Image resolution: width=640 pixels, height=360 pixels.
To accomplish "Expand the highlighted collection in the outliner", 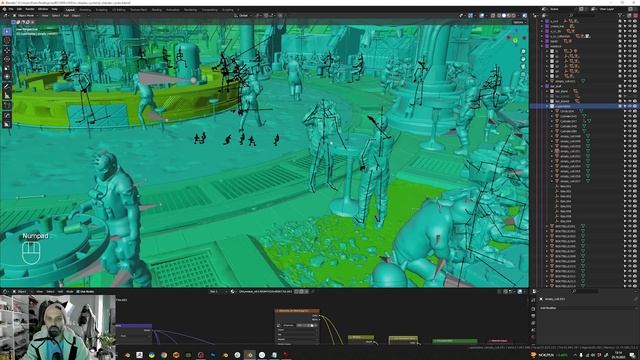I will click(547, 106).
